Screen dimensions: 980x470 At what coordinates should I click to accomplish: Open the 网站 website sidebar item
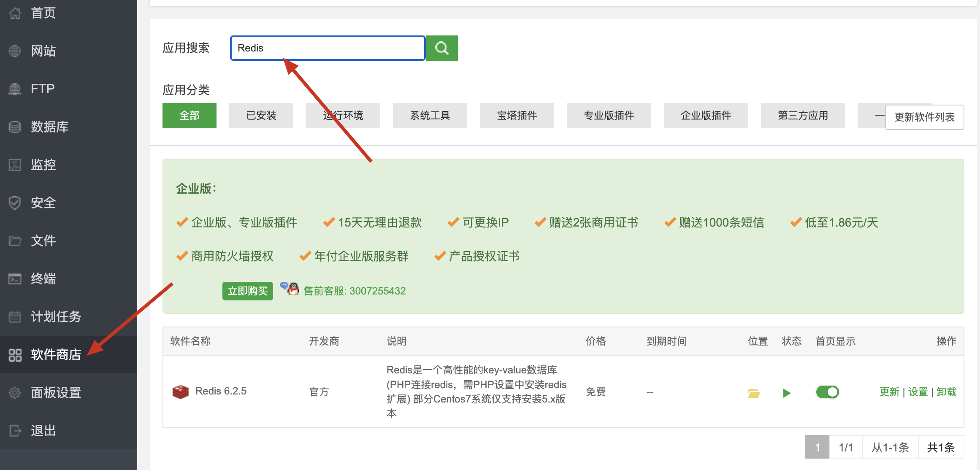(43, 51)
